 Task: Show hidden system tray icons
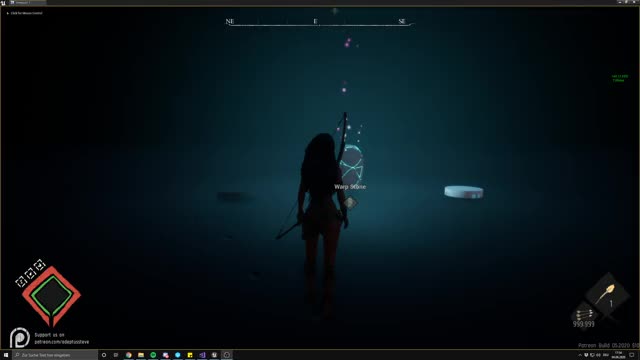tap(580, 355)
